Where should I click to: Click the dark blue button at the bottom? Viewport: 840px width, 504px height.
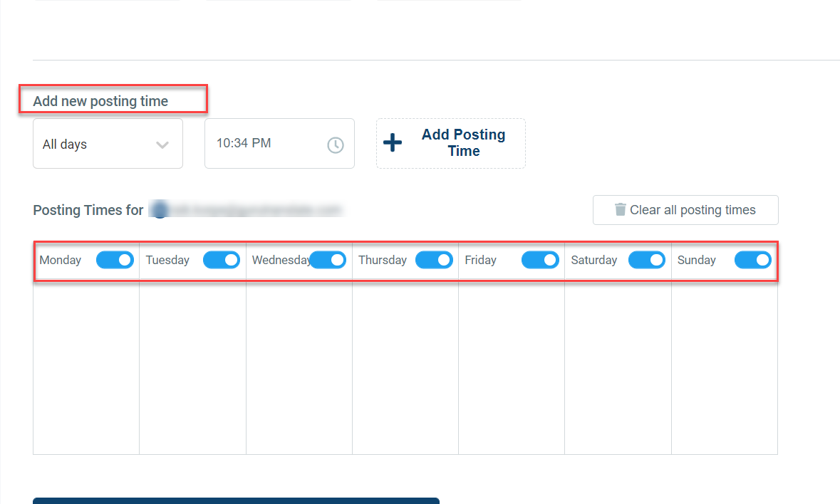tap(236, 501)
